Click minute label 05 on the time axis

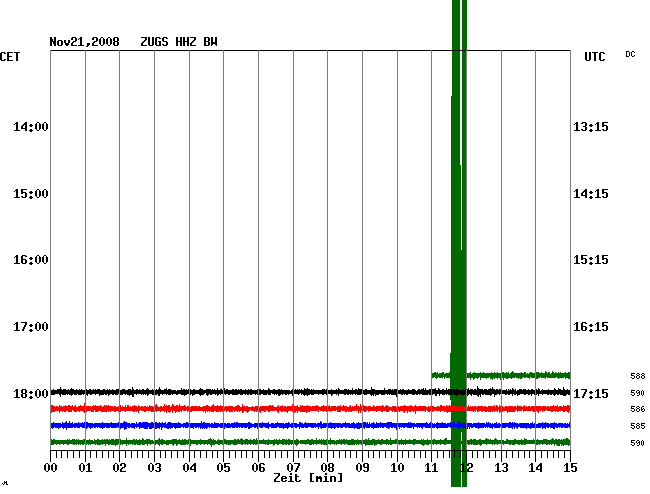[x=223, y=468]
